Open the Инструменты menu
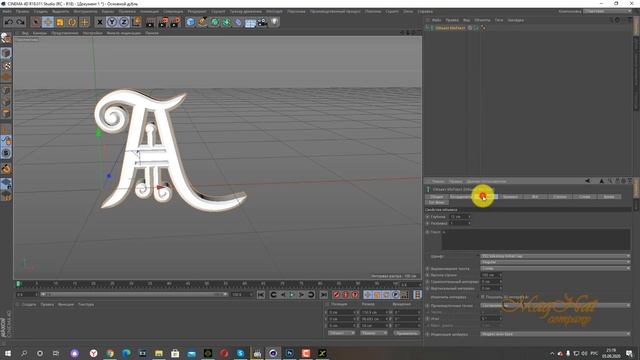This screenshot has height=360, width=640. click(x=85, y=11)
